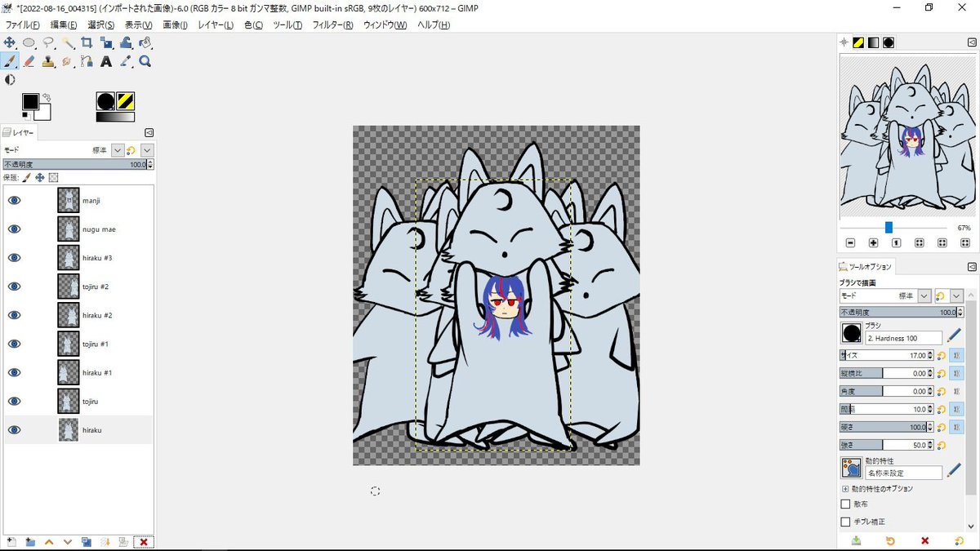Image resolution: width=980 pixels, height=551 pixels.
Task: Create a new layer from layers panel
Action: click(x=11, y=541)
